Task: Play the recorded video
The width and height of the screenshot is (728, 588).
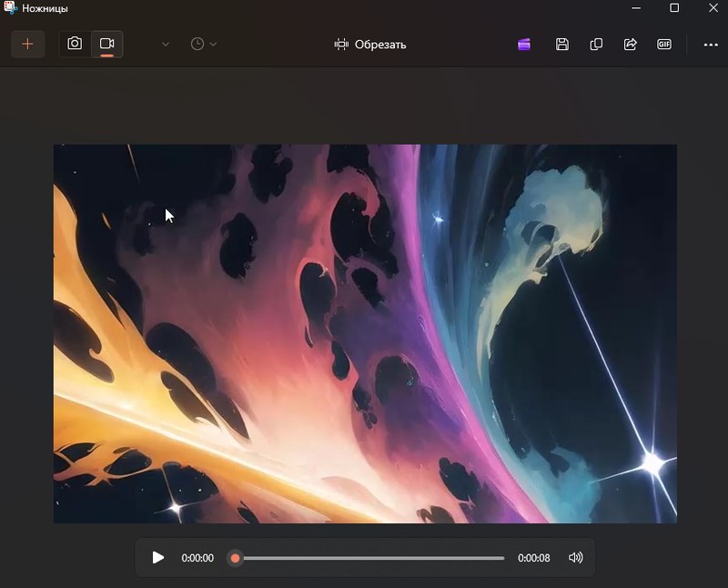Action: 158,558
